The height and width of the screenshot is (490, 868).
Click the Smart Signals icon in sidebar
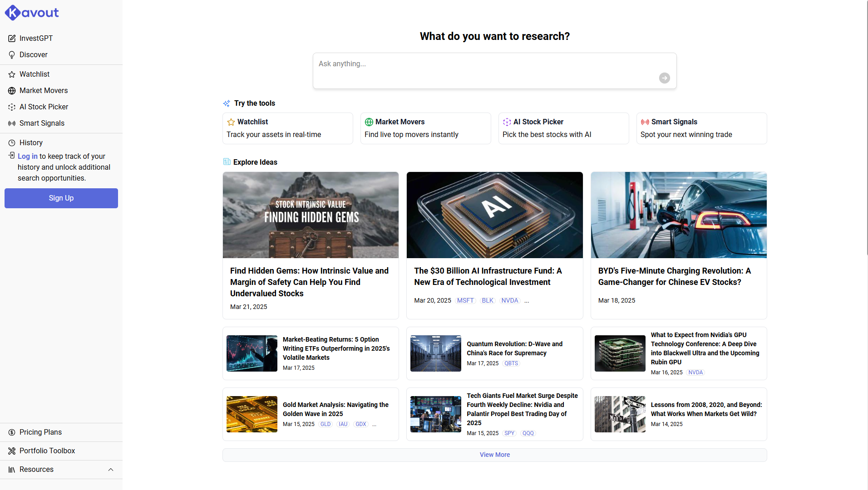pos(12,123)
